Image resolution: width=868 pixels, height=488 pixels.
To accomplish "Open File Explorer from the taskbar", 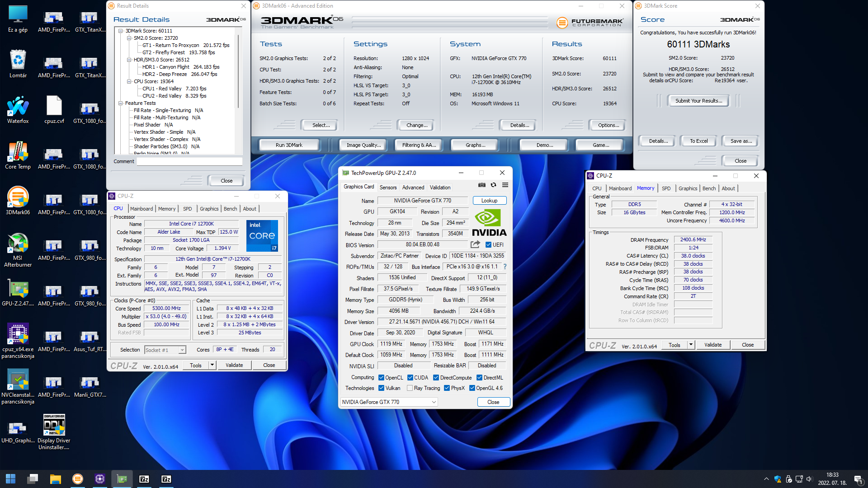I will (x=55, y=479).
